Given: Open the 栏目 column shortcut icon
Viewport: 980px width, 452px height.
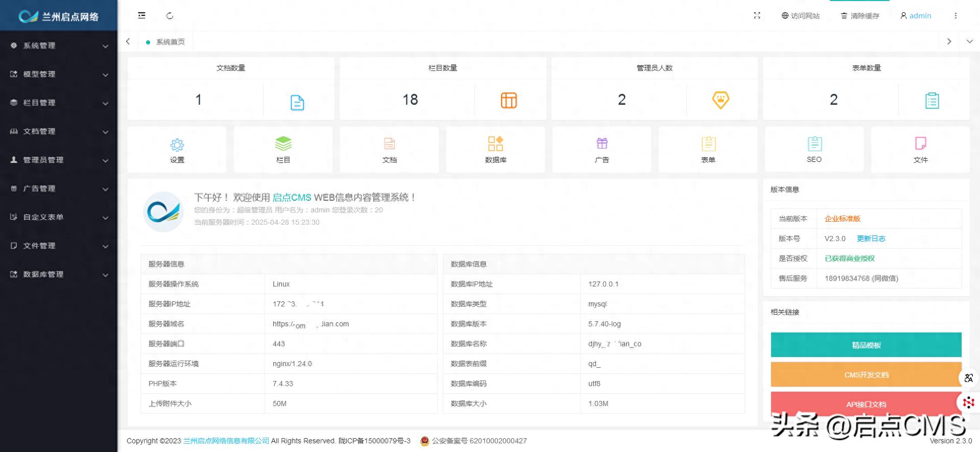Looking at the screenshot, I should tap(283, 144).
